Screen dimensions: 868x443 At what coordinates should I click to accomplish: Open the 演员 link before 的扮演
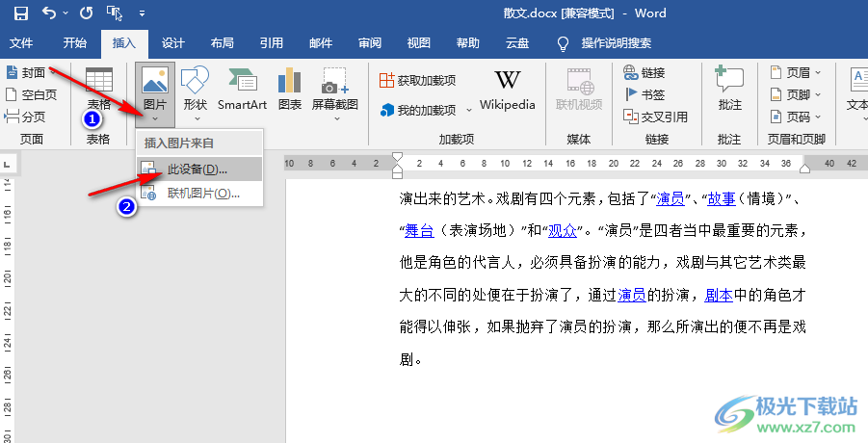(632, 296)
